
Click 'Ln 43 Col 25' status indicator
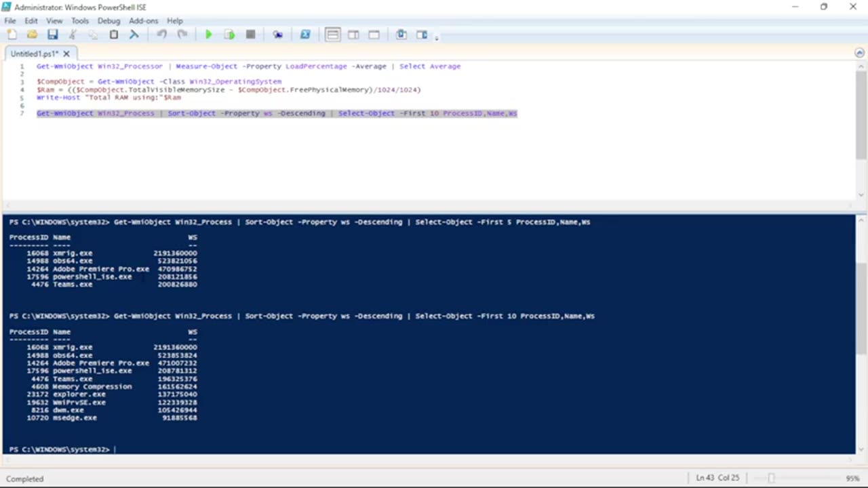717,478
